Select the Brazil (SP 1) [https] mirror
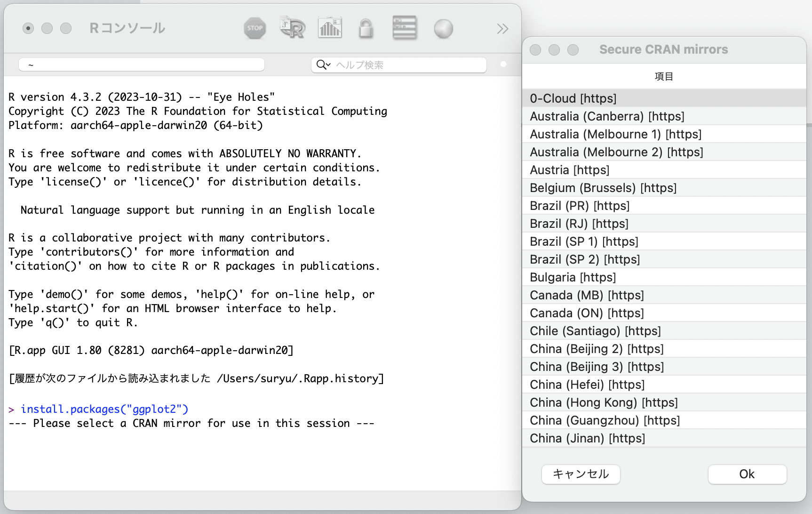 click(x=664, y=241)
